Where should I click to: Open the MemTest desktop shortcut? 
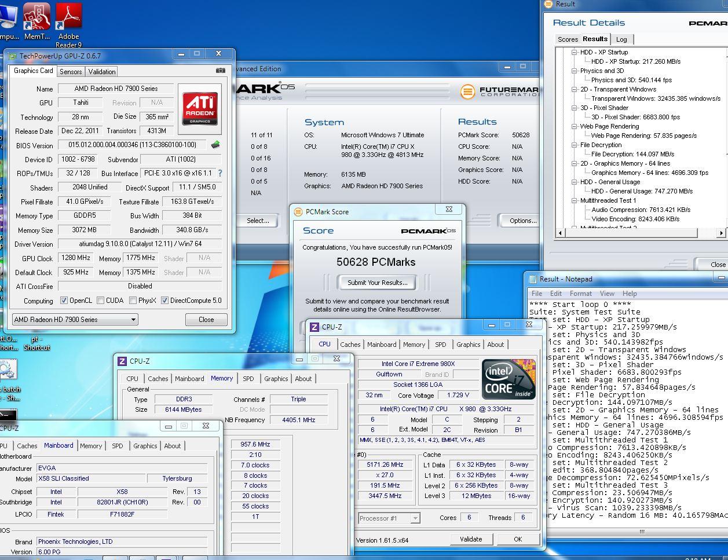36,22
